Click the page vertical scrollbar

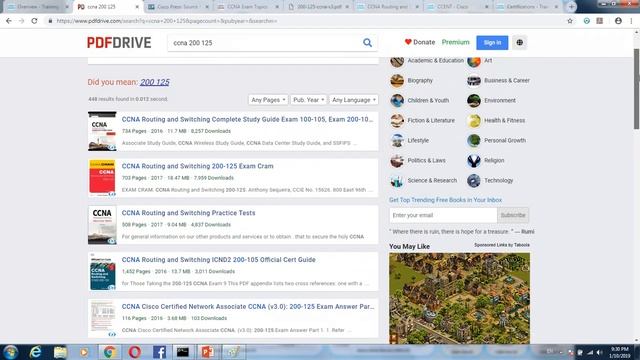point(636,88)
